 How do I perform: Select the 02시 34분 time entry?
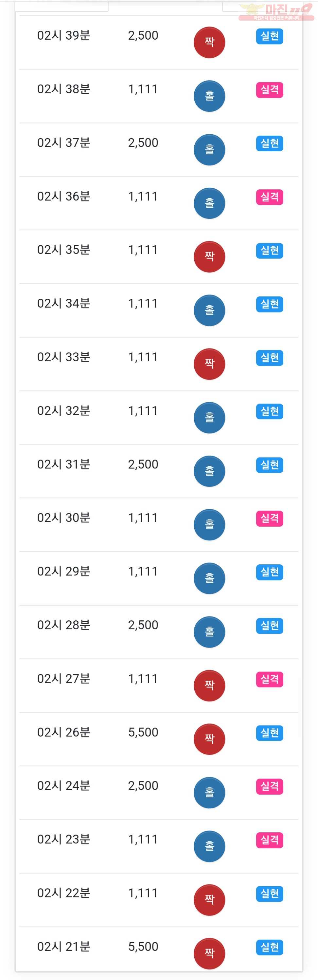[x=63, y=304]
